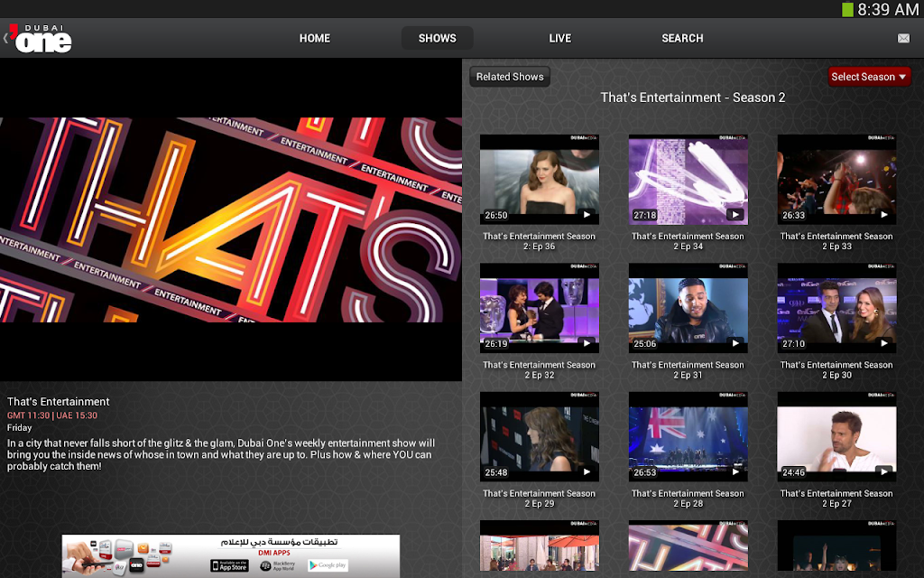Open the mail envelope icon
Image resolution: width=924 pixels, height=578 pixels.
pyautogui.click(x=902, y=38)
